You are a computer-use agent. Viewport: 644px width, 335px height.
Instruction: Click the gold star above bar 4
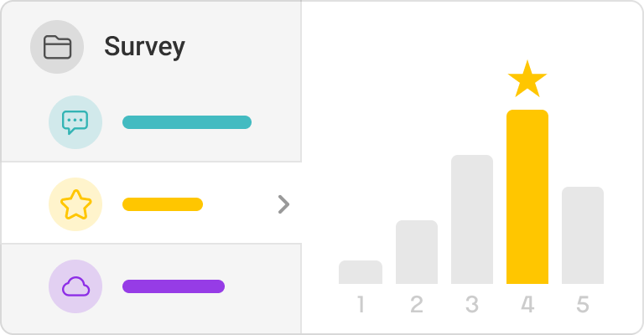[527, 79]
